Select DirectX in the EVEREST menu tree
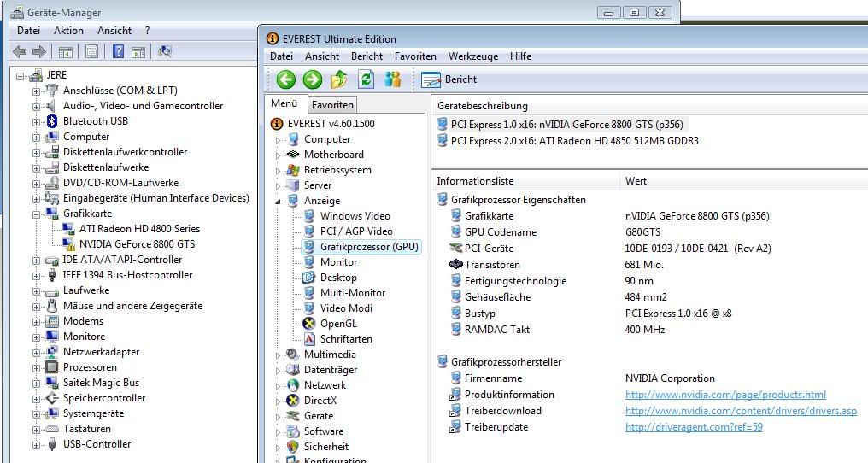Viewport: 868px width, 463px height. click(x=320, y=401)
